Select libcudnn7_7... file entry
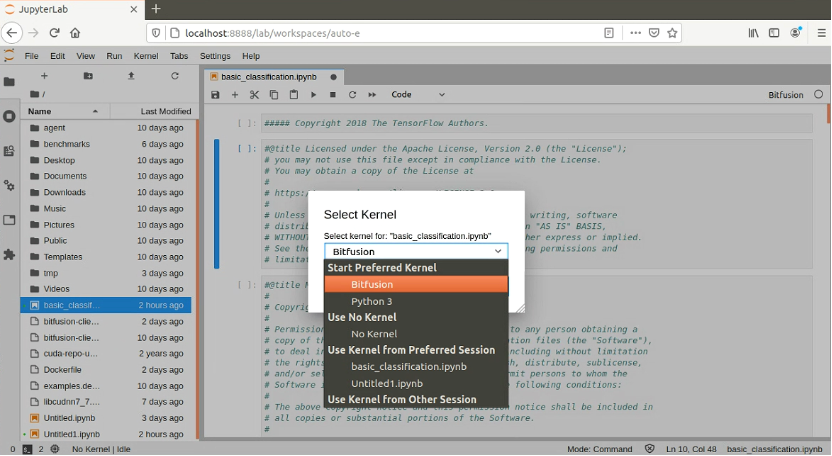832x456 pixels. 106,402
